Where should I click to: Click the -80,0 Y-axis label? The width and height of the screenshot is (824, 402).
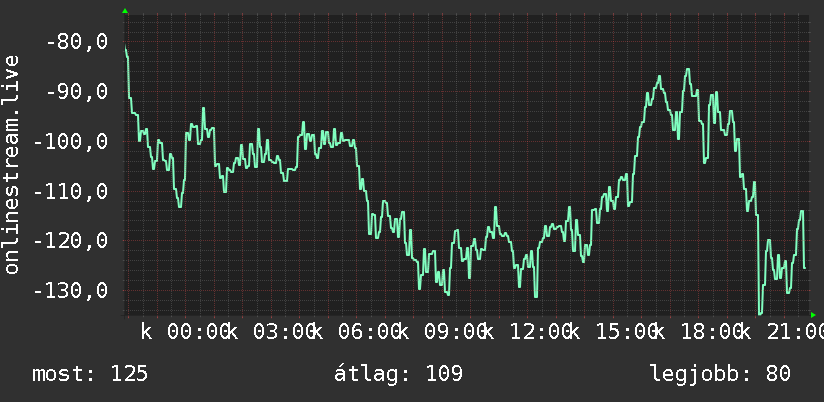point(77,42)
